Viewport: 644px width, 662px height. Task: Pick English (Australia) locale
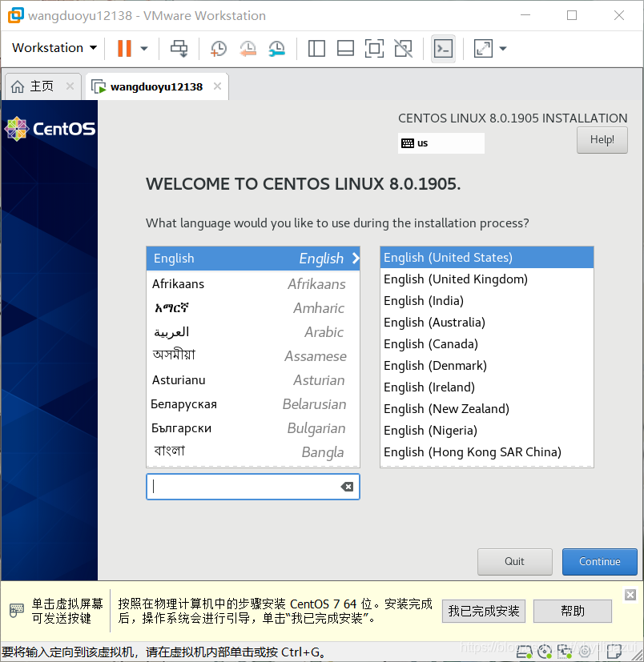(487, 322)
